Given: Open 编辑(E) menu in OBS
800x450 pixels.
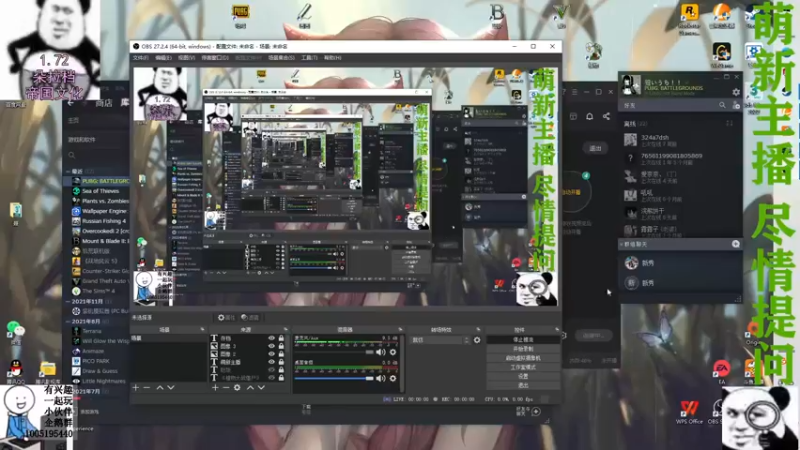Looking at the screenshot, I should [163, 58].
